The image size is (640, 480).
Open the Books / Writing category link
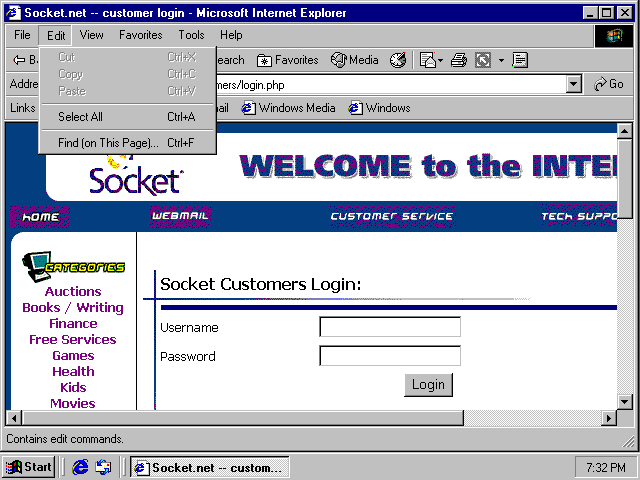73,307
